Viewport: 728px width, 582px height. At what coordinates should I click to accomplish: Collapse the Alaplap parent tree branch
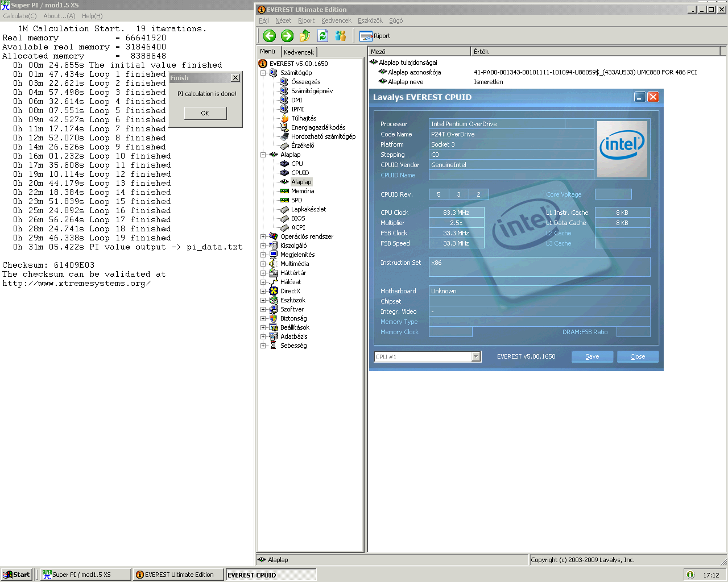(x=263, y=155)
